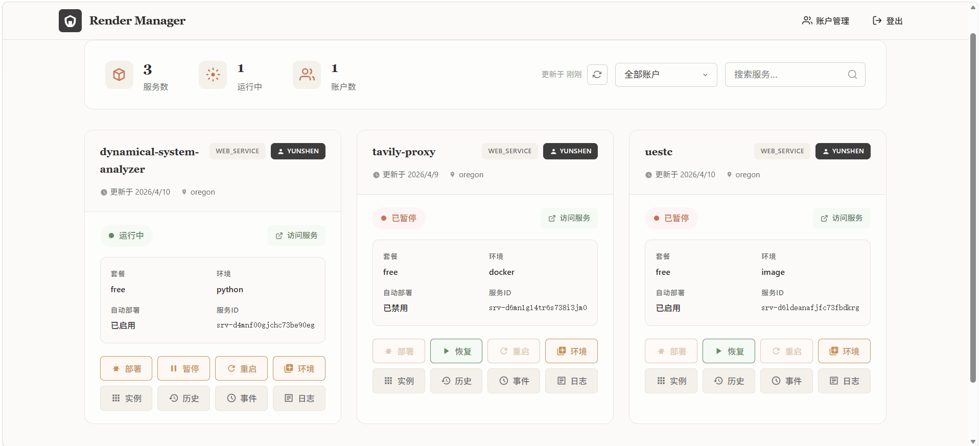Open 事件 for uestc
This screenshot has width=980, height=446.
pos(786,381)
